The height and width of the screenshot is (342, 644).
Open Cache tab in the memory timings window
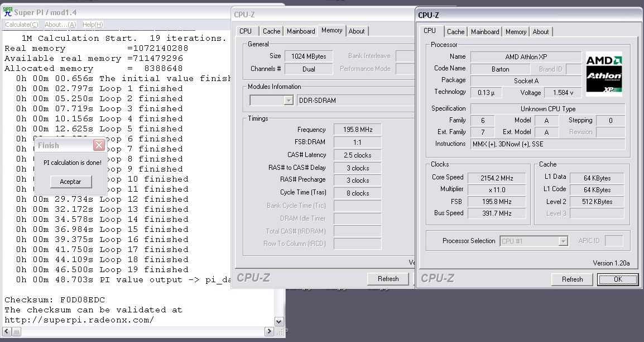pyautogui.click(x=272, y=31)
